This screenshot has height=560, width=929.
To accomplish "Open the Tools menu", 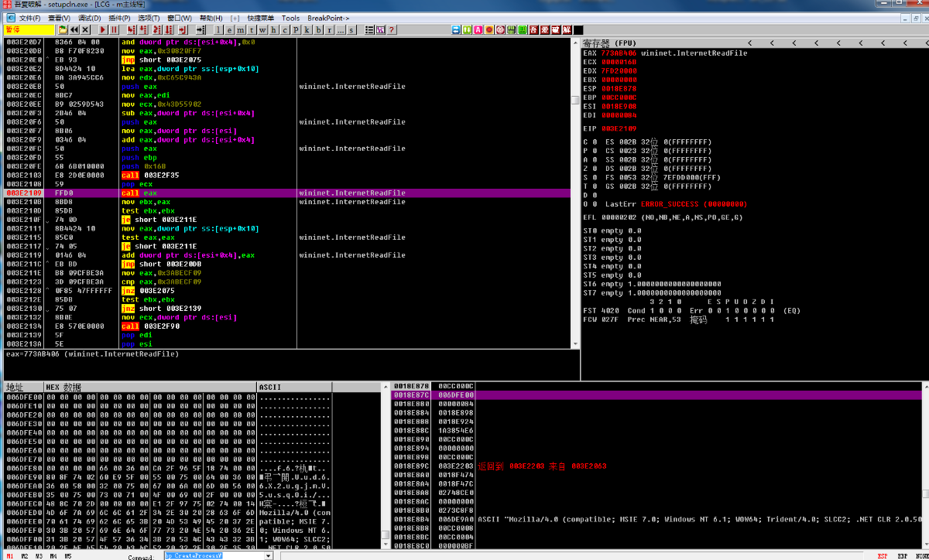I will [290, 18].
